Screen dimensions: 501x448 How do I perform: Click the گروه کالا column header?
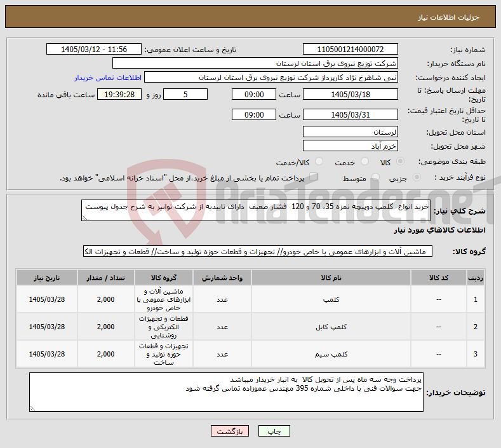[164, 278]
